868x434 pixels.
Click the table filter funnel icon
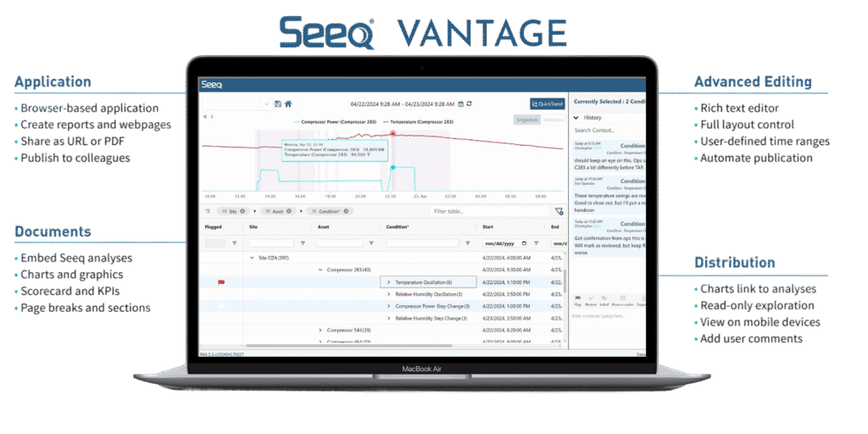tap(559, 211)
